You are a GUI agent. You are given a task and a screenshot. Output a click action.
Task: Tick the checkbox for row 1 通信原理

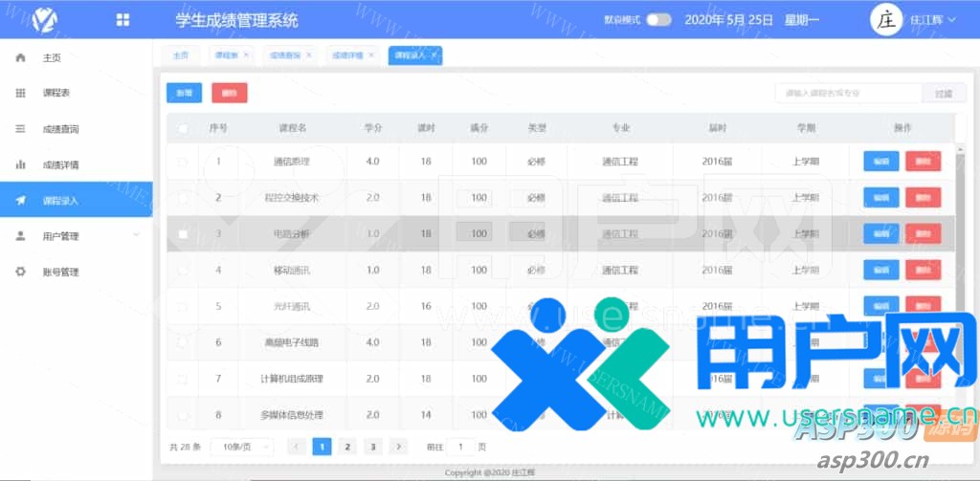(183, 162)
